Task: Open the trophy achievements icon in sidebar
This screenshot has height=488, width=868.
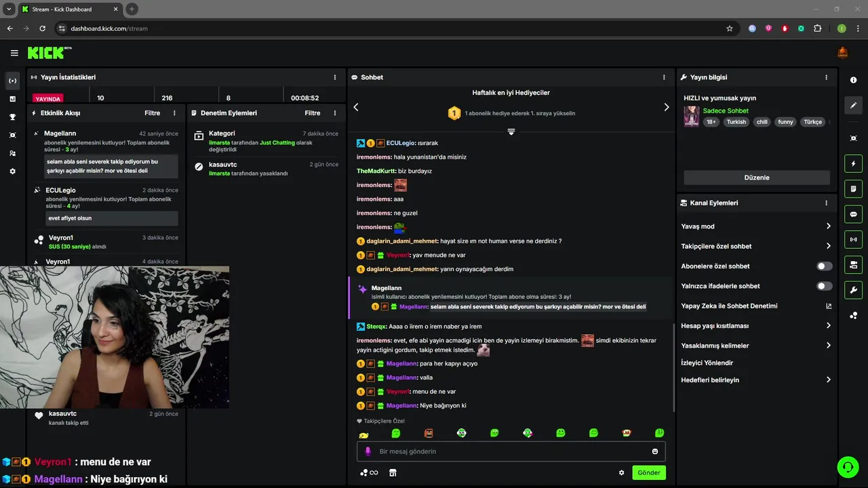Action: click(12, 117)
